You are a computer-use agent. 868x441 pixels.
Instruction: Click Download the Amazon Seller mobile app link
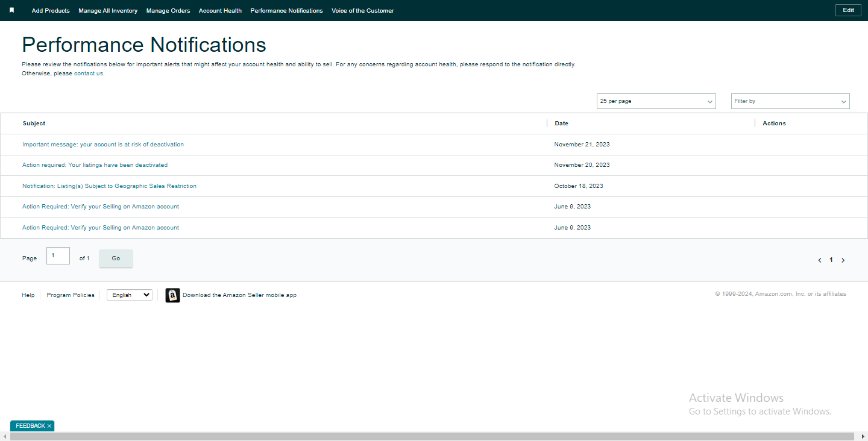pyautogui.click(x=239, y=295)
